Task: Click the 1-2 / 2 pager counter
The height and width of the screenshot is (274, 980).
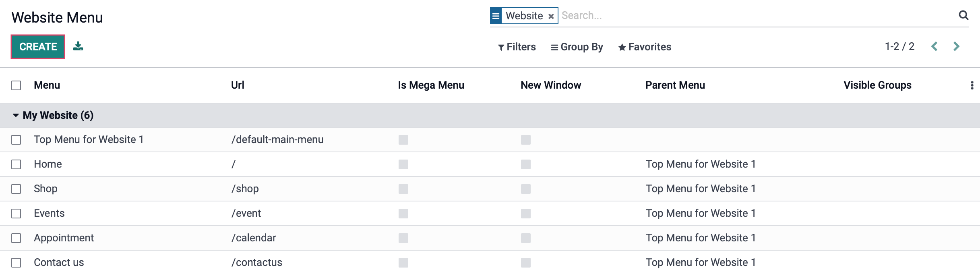Action: point(899,46)
